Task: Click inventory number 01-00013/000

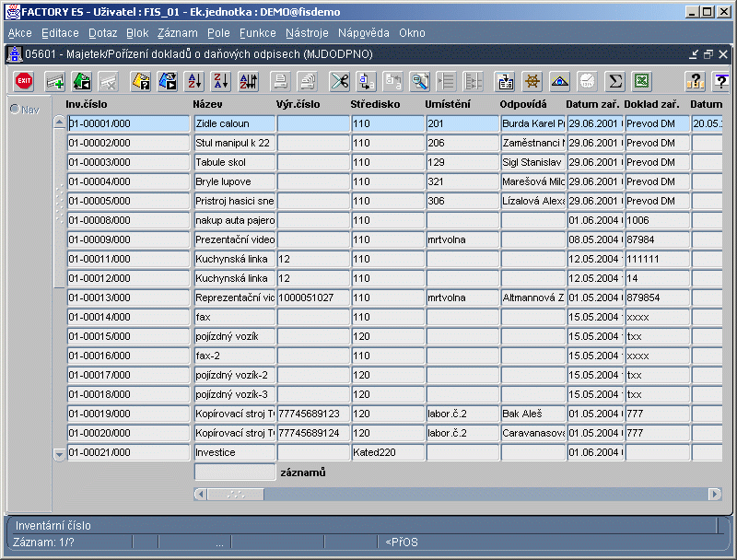Action: (x=128, y=297)
